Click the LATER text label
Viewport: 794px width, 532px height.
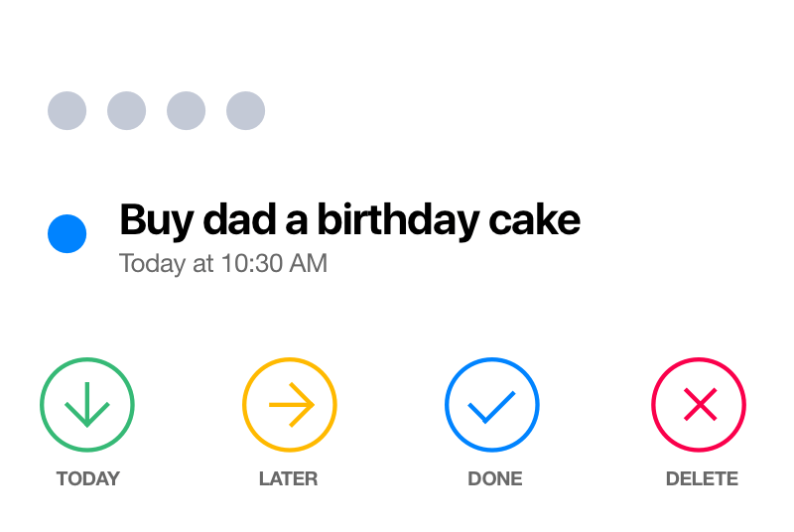coord(288,478)
